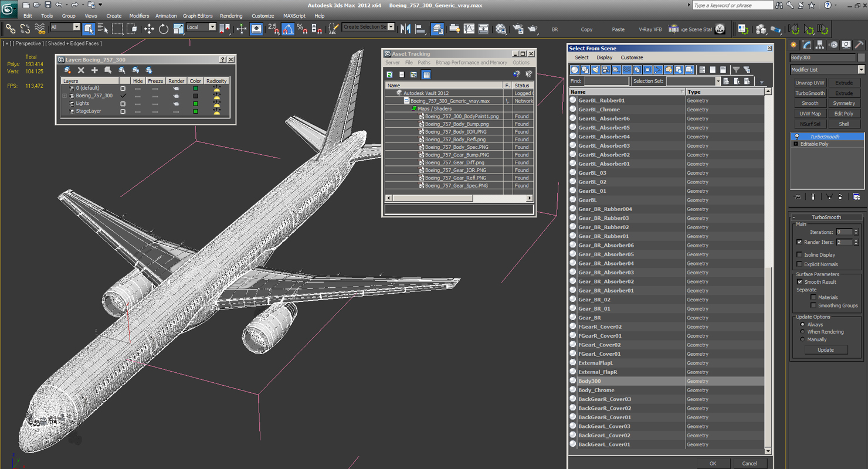
Task: Open the Modifiers menu
Action: [x=139, y=16]
